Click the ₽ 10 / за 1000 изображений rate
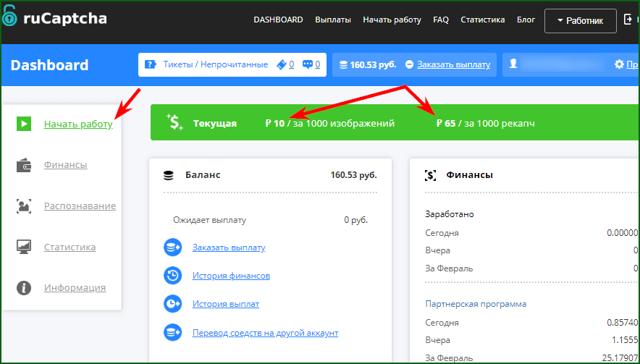This screenshot has height=364, width=640. click(330, 123)
